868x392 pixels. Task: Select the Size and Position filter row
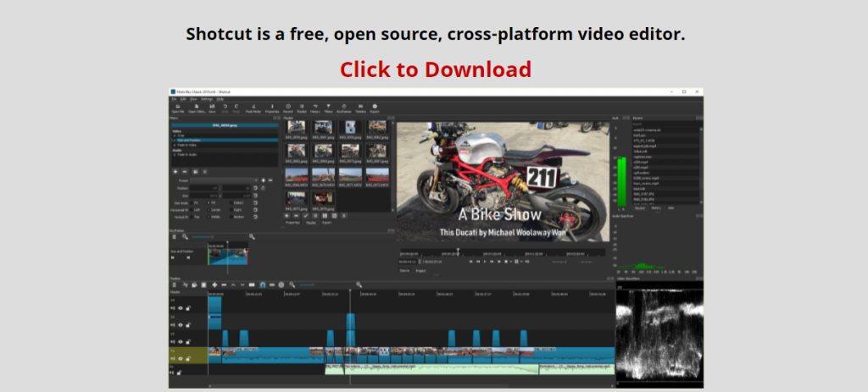(225, 141)
